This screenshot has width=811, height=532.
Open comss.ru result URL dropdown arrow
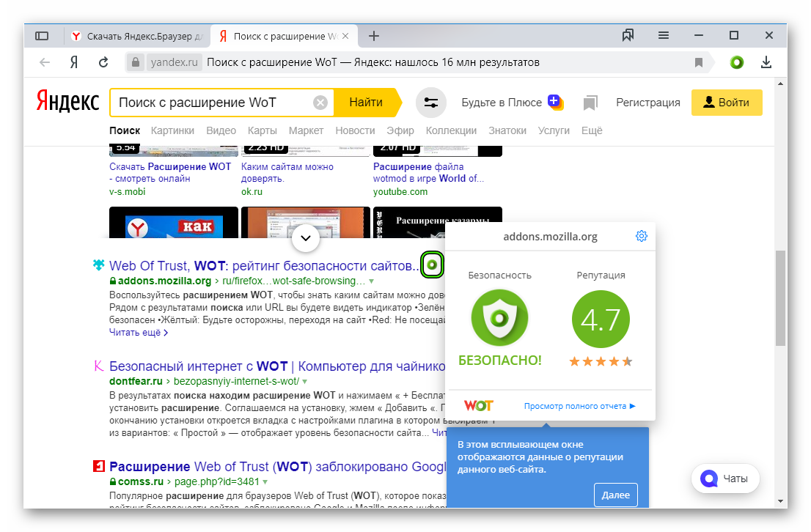pyautogui.click(x=265, y=482)
